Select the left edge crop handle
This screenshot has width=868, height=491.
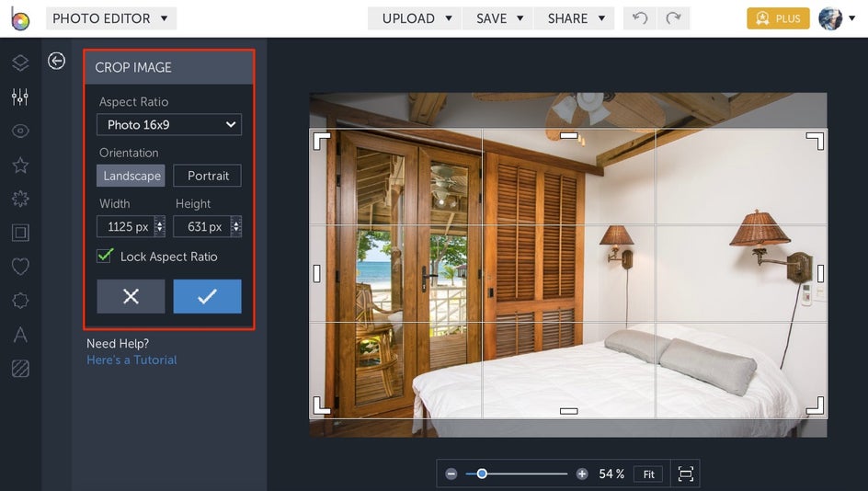point(316,273)
